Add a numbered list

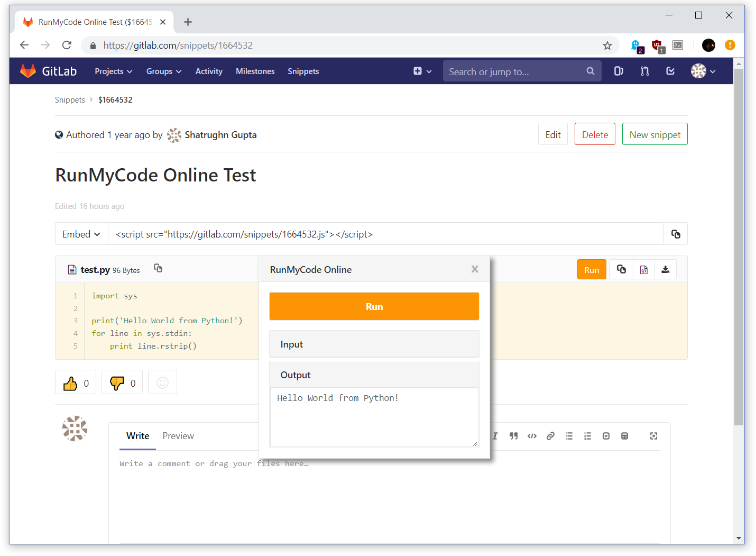[587, 436]
